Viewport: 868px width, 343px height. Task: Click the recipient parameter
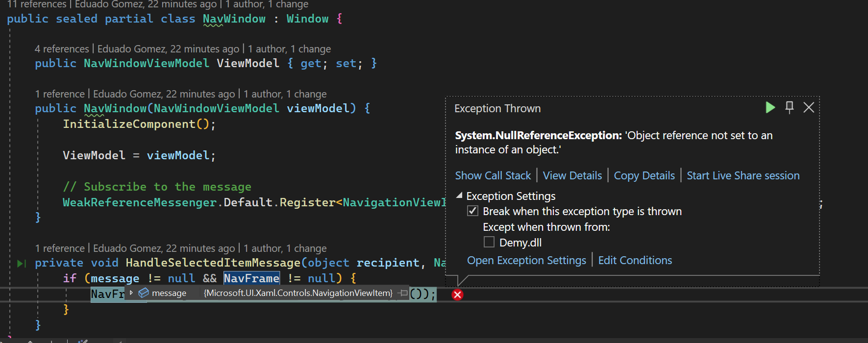pos(388,263)
